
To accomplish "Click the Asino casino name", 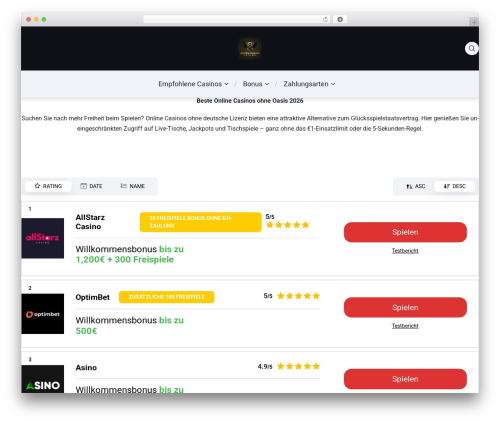I will (86, 367).
